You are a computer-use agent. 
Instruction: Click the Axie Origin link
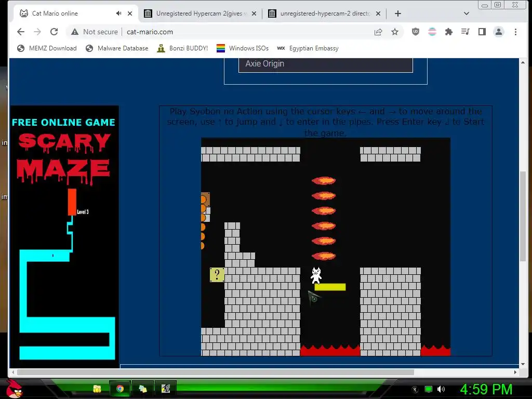pyautogui.click(x=264, y=64)
